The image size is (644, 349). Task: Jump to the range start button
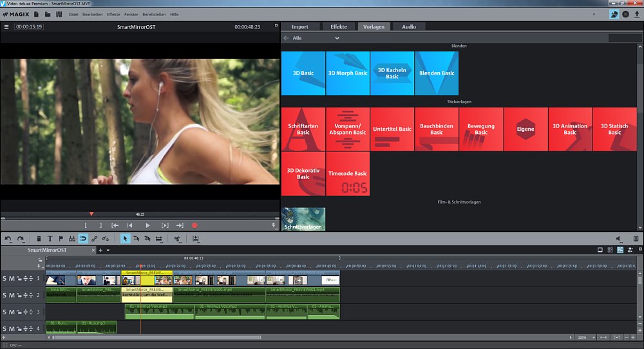click(x=115, y=225)
